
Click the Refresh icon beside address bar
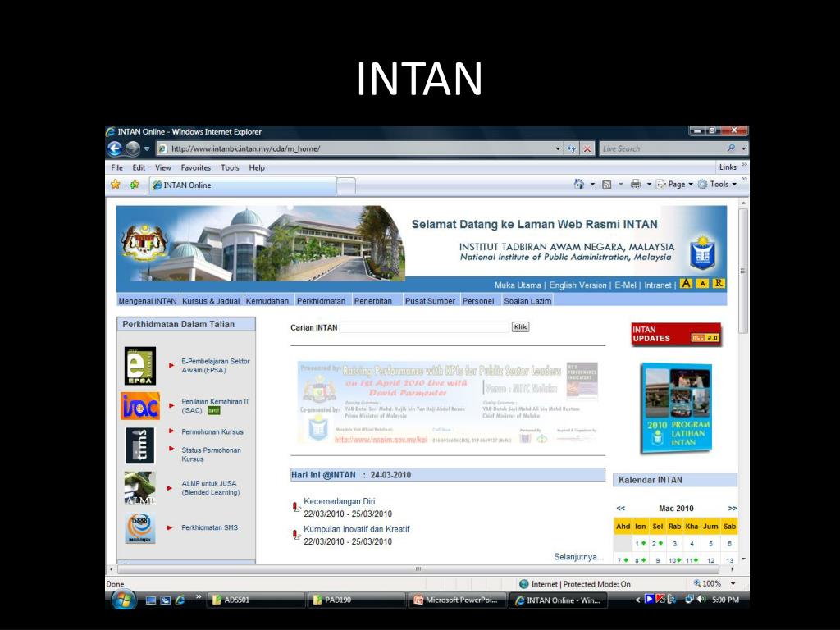pyautogui.click(x=572, y=149)
